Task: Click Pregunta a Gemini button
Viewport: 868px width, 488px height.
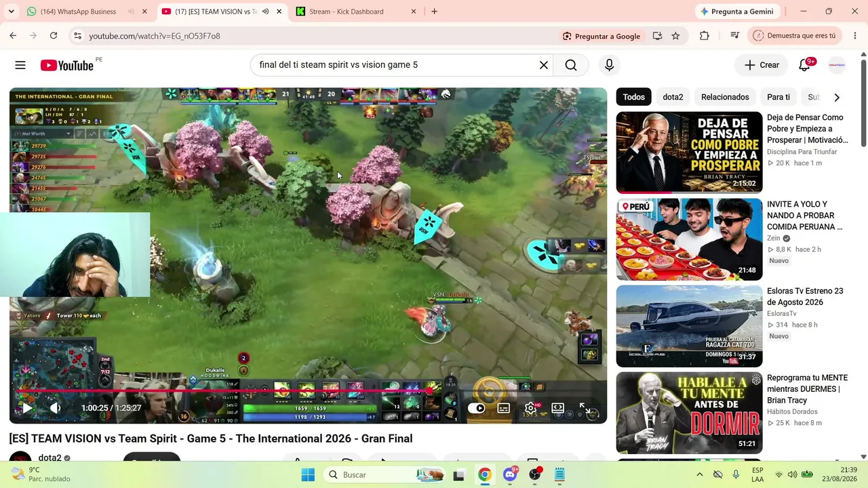Action: [738, 12]
